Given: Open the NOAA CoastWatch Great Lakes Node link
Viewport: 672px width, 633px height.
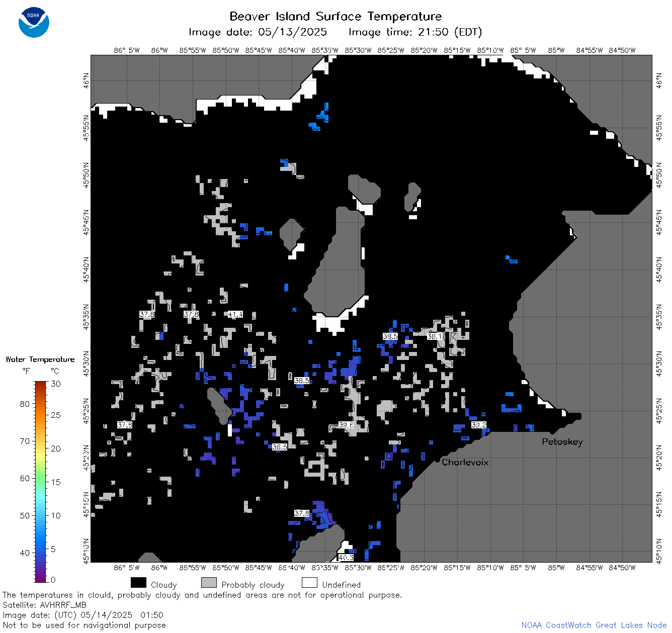Looking at the screenshot, I should click(594, 625).
